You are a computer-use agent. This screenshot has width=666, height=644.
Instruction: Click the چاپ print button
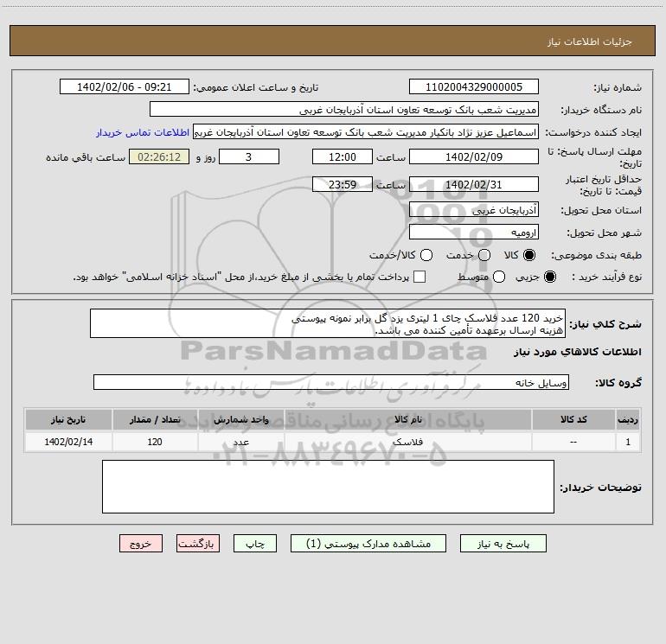click(x=255, y=544)
